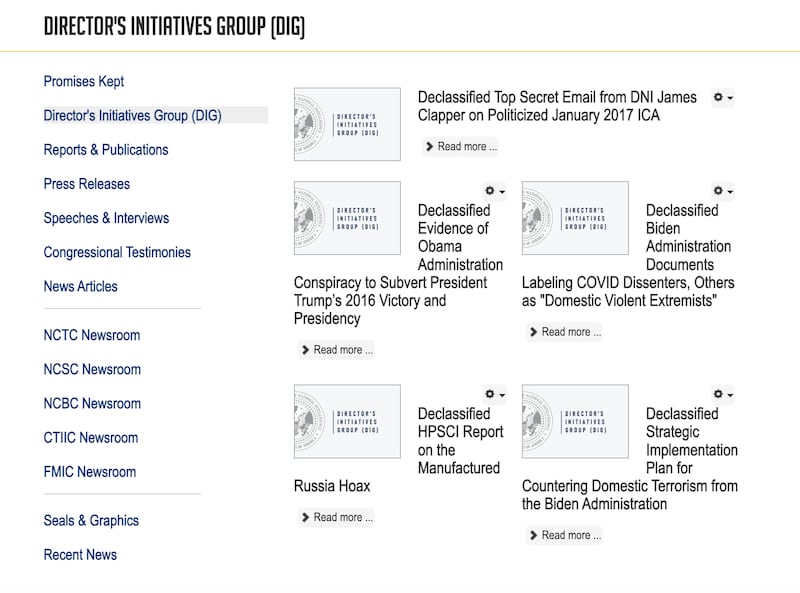Open Recent News

point(79,554)
